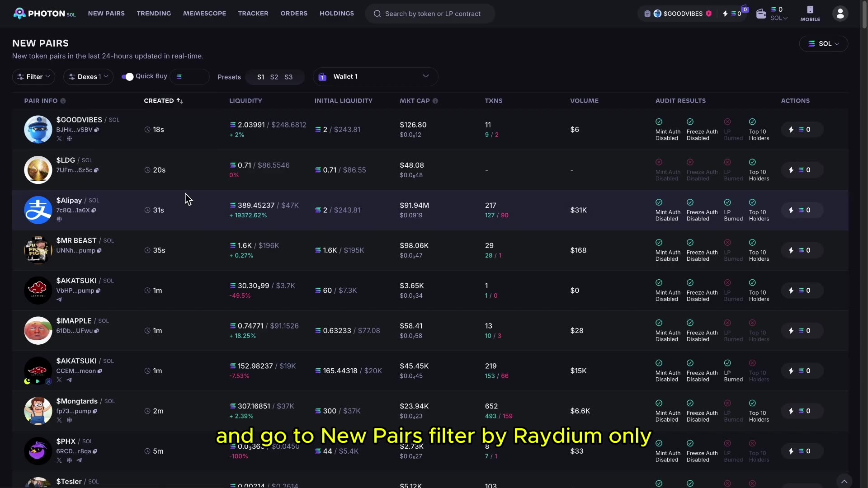Open X icon under $Mongtards
This screenshot has width=868, height=488.
[x=59, y=420]
